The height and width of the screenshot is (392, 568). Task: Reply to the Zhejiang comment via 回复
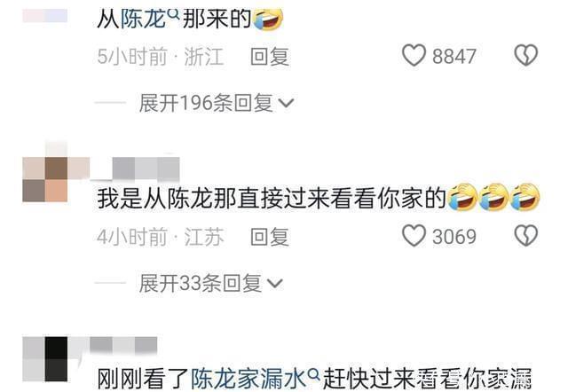pos(270,57)
